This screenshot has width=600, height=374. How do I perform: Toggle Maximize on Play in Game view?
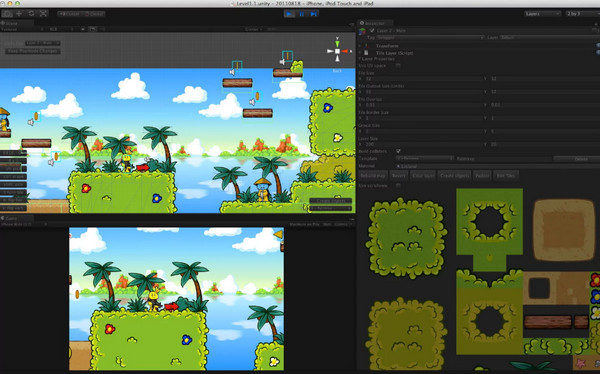[304, 224]
